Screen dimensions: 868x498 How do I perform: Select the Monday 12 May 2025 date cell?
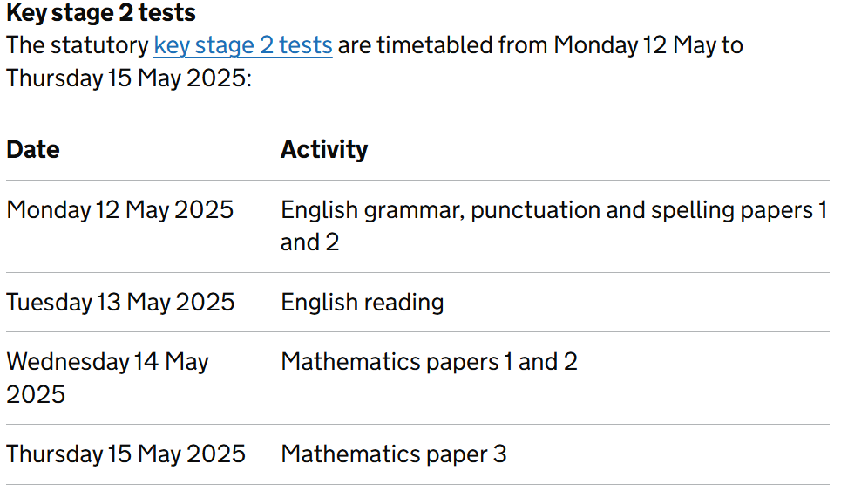pyautogui.click(x=120, y=210)
